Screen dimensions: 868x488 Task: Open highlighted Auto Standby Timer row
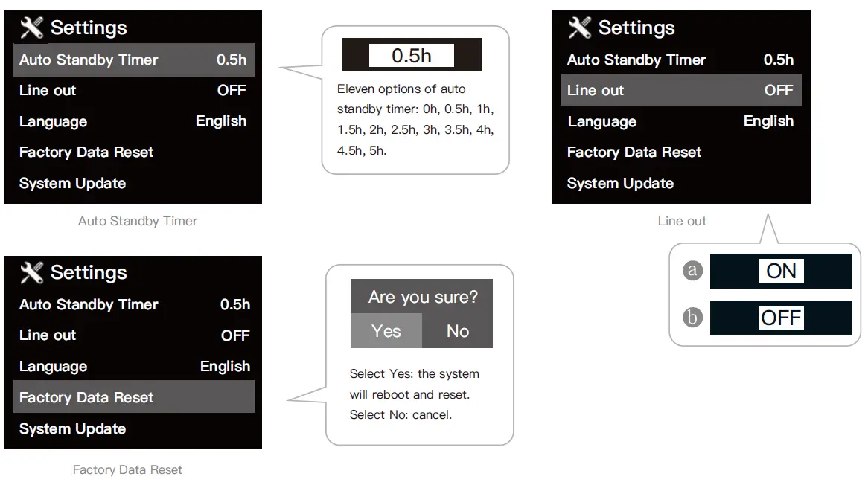pyautogui.click(x=133, y=60)
